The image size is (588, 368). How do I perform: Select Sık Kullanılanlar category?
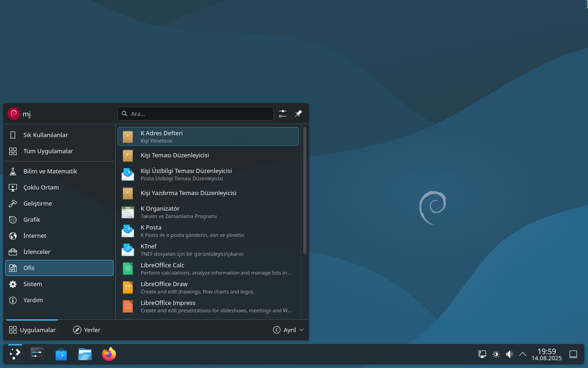(x=59, y=135)
